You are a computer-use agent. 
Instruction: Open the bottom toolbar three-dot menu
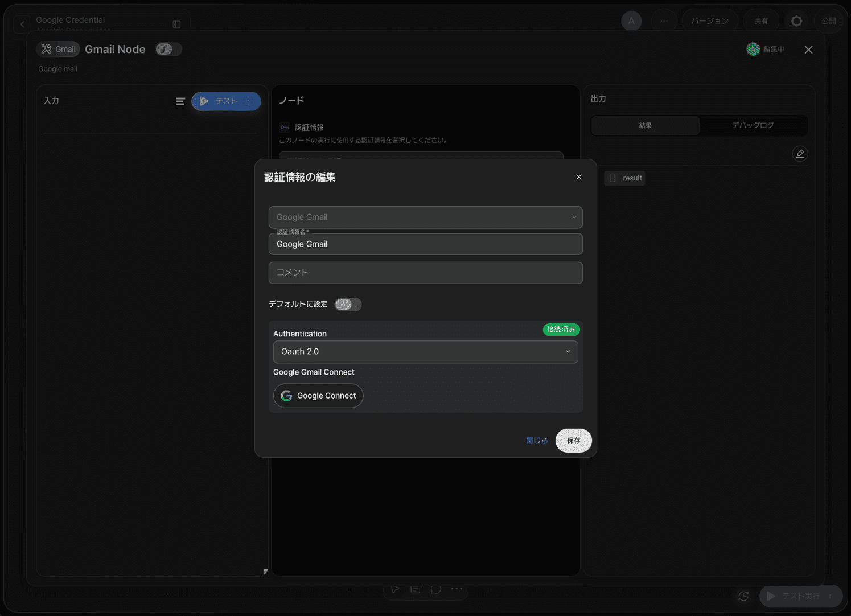(457, 589)
